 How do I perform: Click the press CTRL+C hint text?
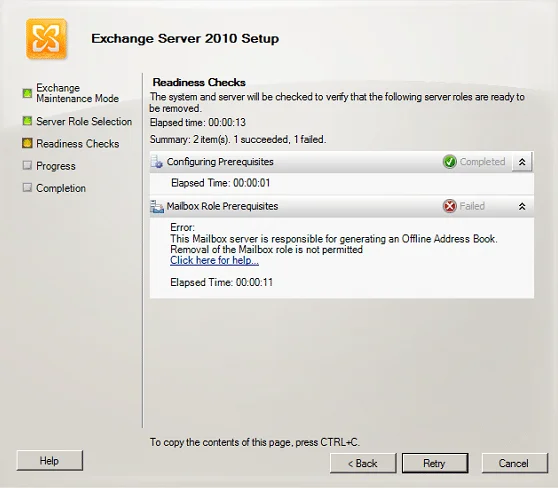point(254,442)
